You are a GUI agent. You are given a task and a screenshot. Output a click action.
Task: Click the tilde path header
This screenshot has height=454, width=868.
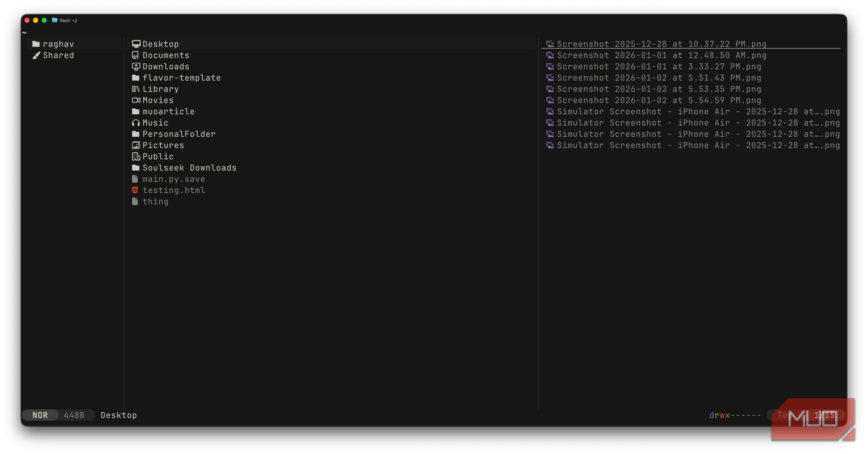24,33
